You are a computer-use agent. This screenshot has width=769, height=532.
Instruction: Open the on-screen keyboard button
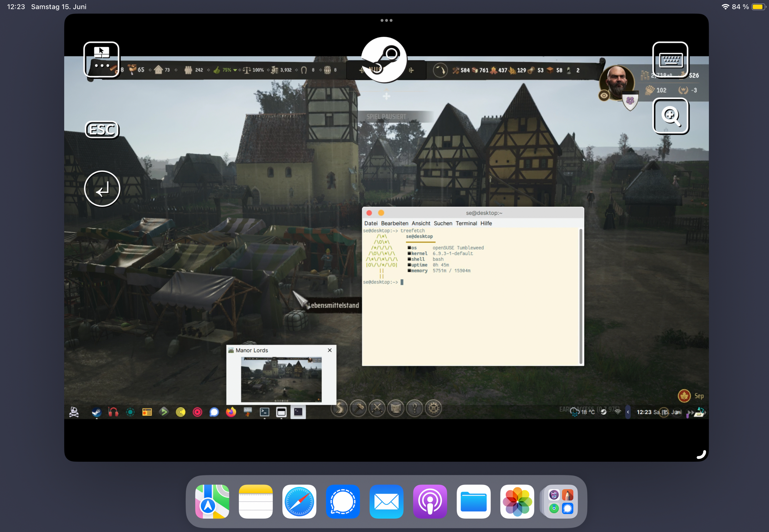point(670,60)
